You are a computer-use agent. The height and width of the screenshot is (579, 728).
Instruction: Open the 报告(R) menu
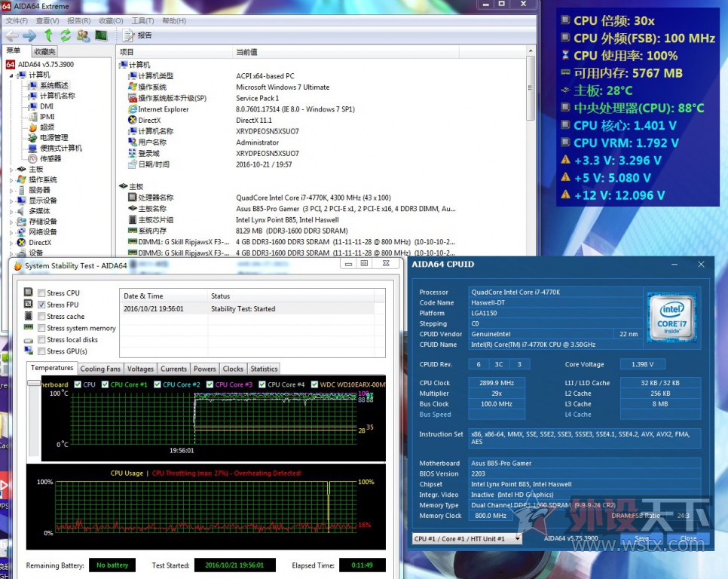[x=78, y=21]
